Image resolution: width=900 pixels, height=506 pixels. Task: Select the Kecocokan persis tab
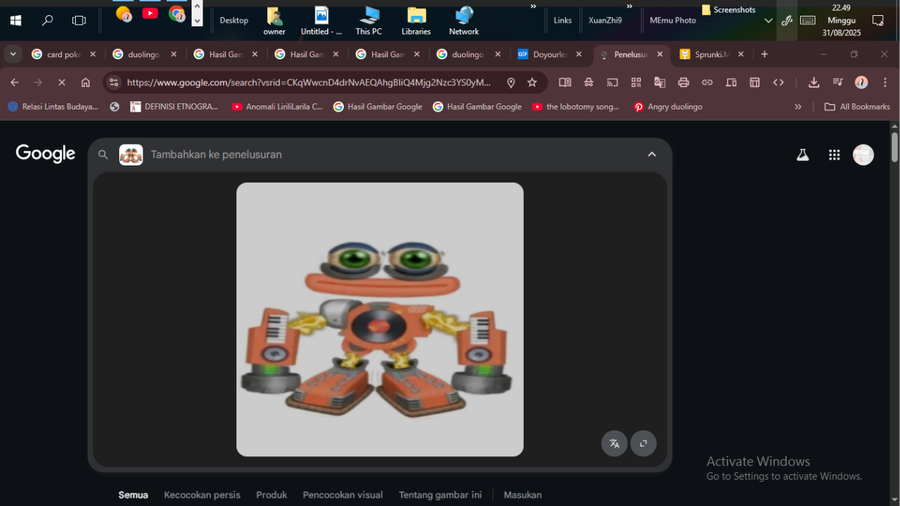click(x=202, y=495)
